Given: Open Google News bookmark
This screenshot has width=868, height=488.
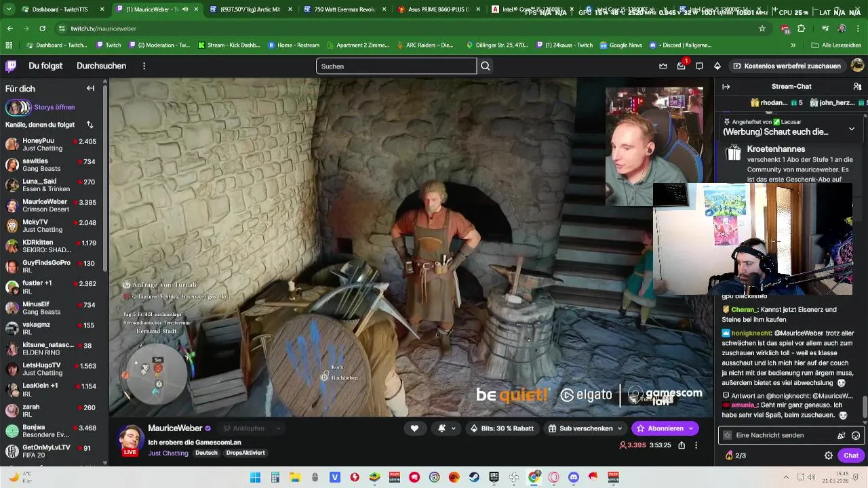Looking at the screenshot, I should (x=620, y=45).
